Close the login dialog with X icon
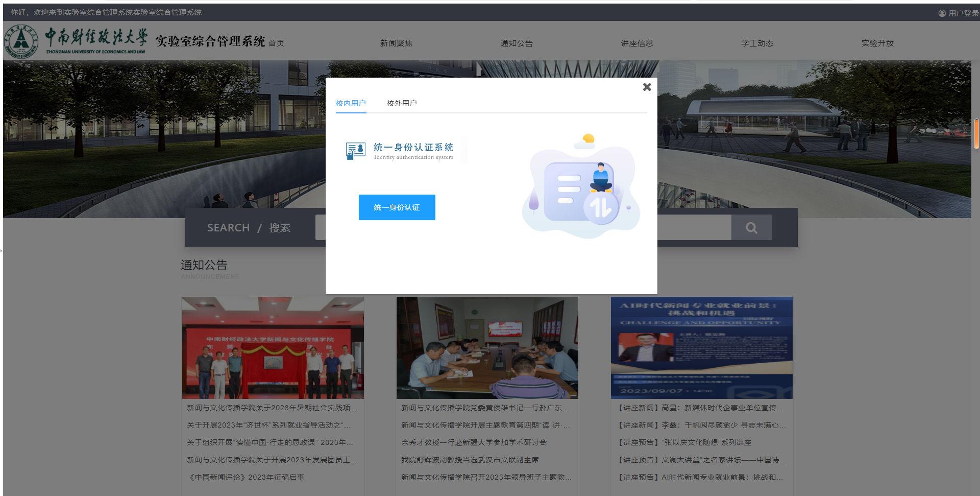The image size is (980, 496). tap(647, 87)
